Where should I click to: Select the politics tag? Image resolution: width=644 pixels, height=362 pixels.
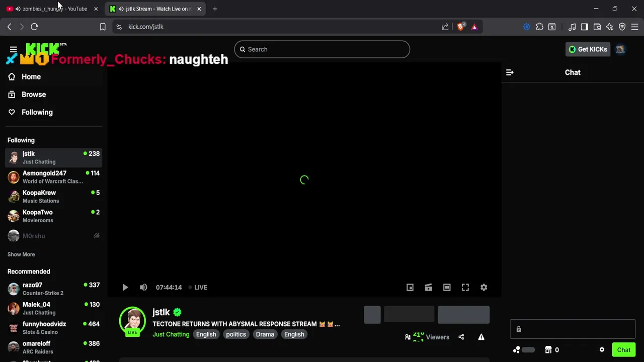click(236, 334)
